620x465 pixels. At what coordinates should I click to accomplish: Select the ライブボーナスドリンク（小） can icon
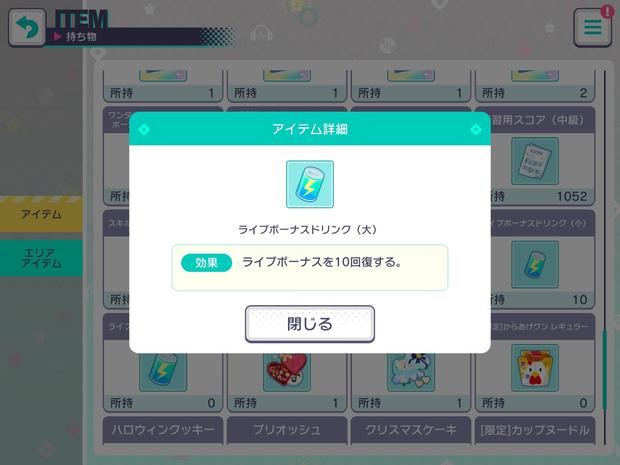point(535,264)
